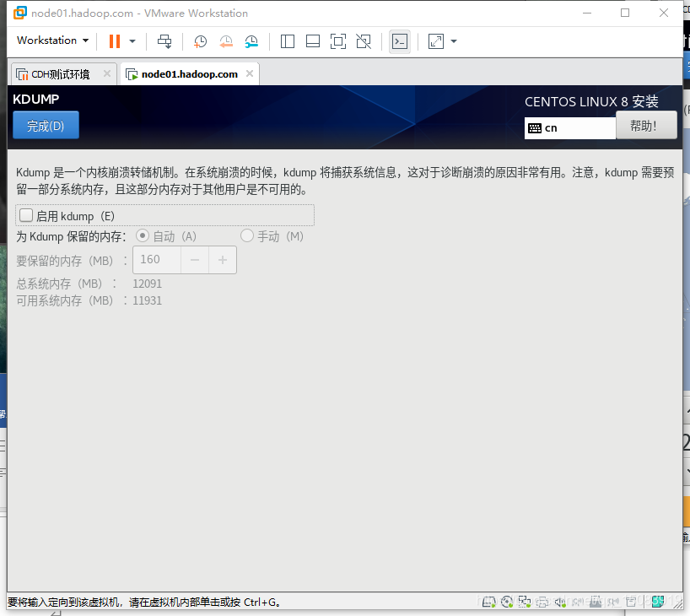This screenshot has height=616, width=690.
Task: Expand the stretch display options arrow
Action: [x=454, y=41]
